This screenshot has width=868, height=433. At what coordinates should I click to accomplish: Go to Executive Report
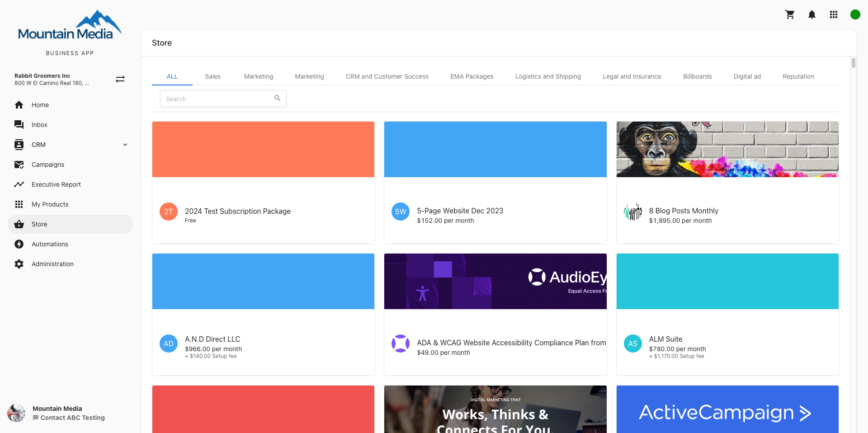tap(56, 184)
